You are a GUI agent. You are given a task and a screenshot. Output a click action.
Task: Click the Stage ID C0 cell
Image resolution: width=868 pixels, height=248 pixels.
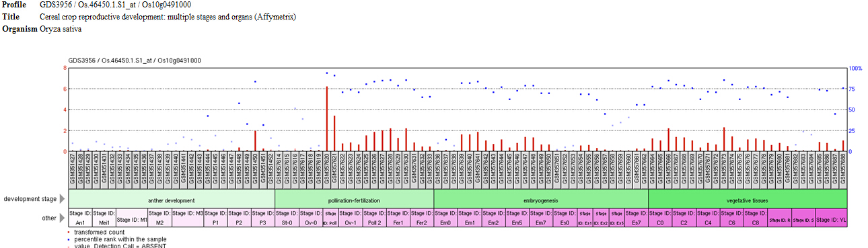click(x=660, y=218)
